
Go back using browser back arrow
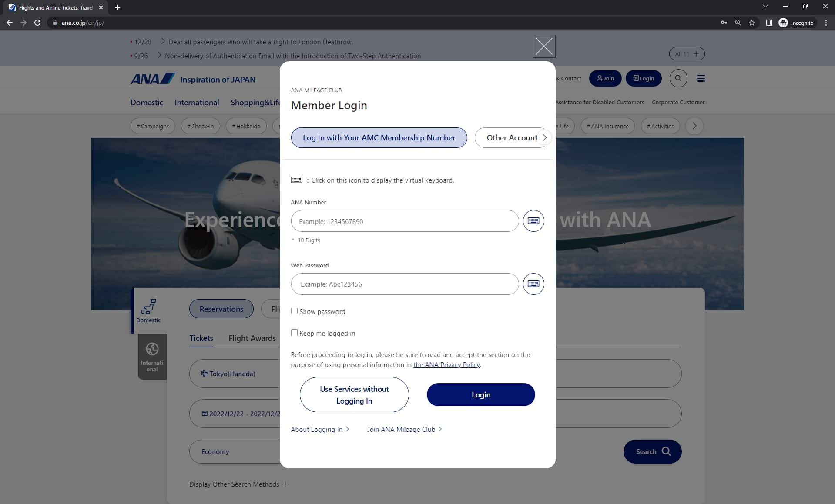tap(10, 23)
